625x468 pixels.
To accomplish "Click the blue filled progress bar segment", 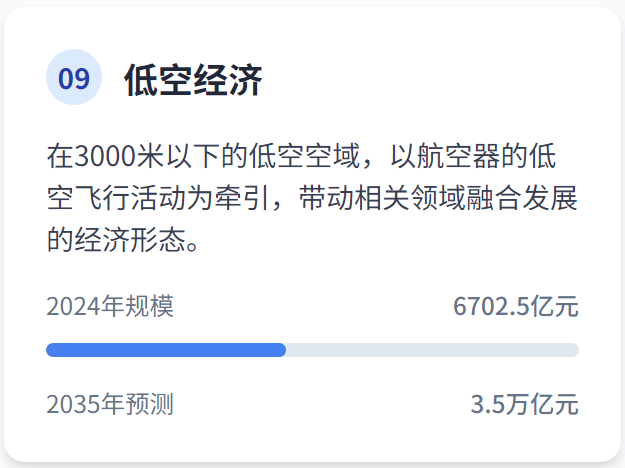I will tap(166, 350).
